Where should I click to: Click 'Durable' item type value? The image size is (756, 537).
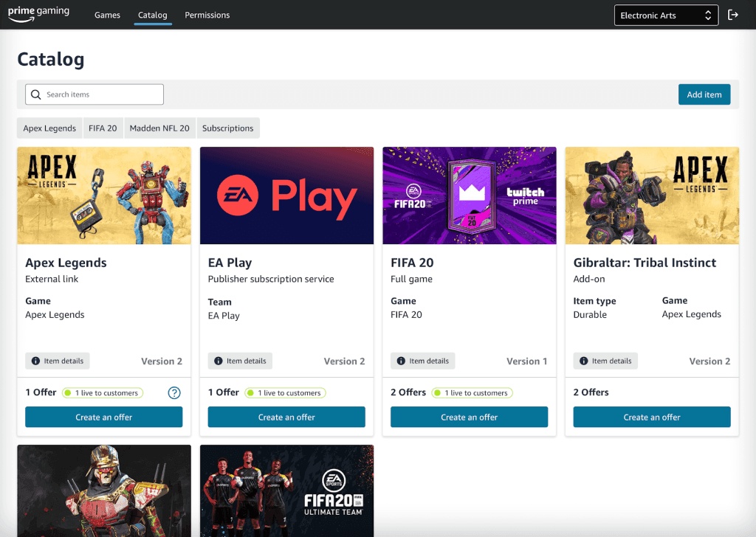590,314
